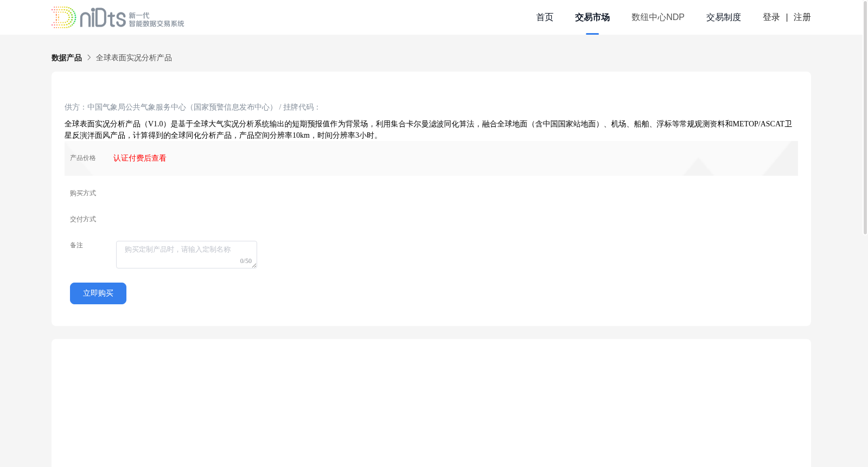
Task: Select the 交易市场 navigation tab
Action: (x=592, y=17)
